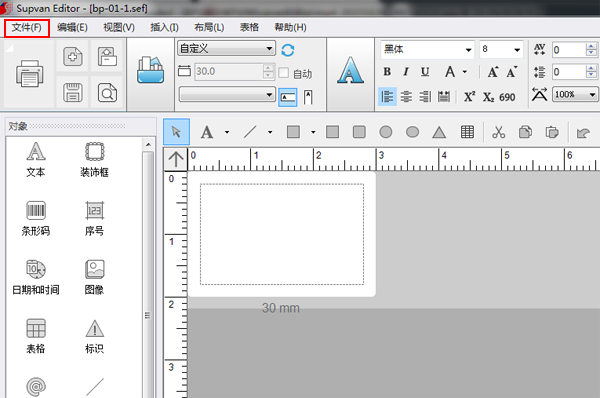The image size is (600, 398).
Task: Click the save floppy disk icon
Action: 73,93
